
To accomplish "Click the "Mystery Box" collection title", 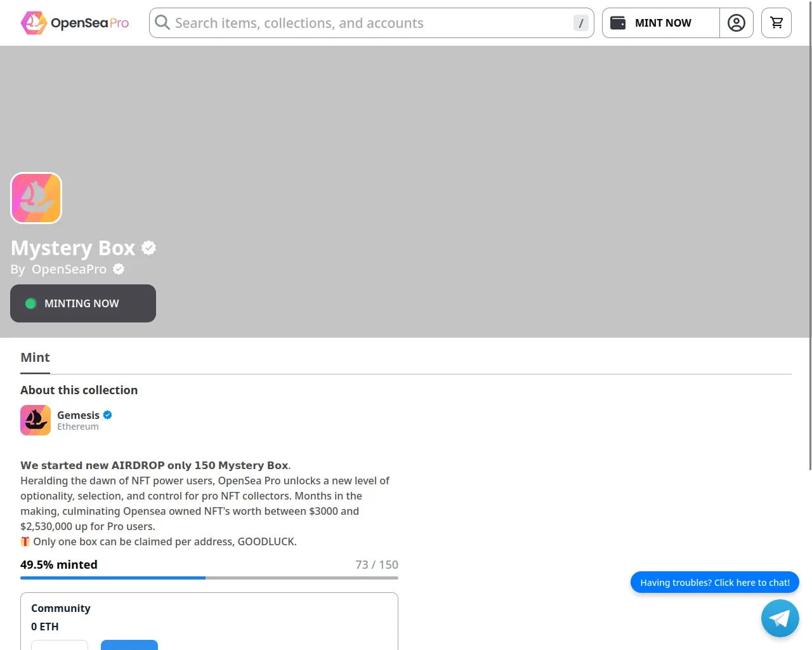I will [x=73, y=248].
